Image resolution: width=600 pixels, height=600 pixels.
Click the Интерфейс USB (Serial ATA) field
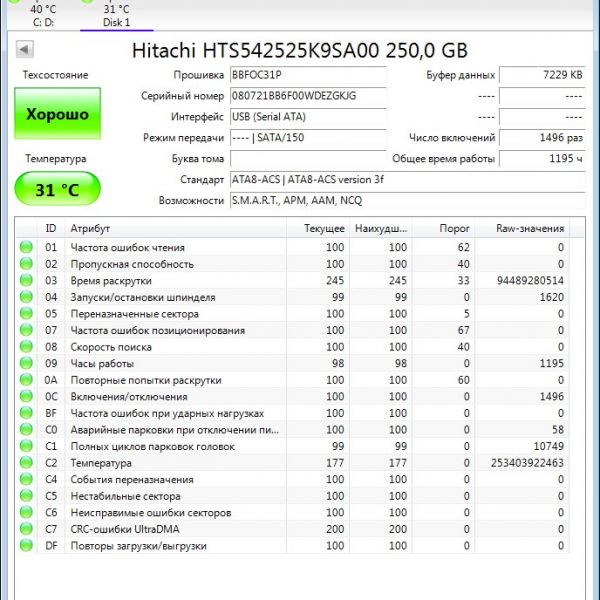coord(308,117)
